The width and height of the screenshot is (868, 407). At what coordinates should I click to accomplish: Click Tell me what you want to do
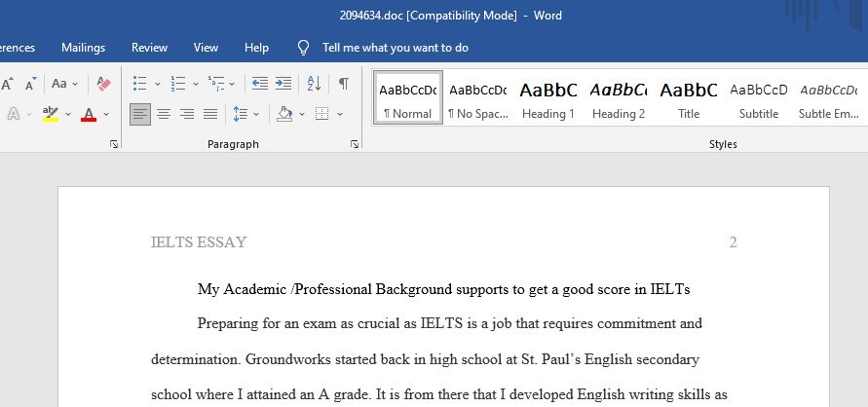coord(396,48)
